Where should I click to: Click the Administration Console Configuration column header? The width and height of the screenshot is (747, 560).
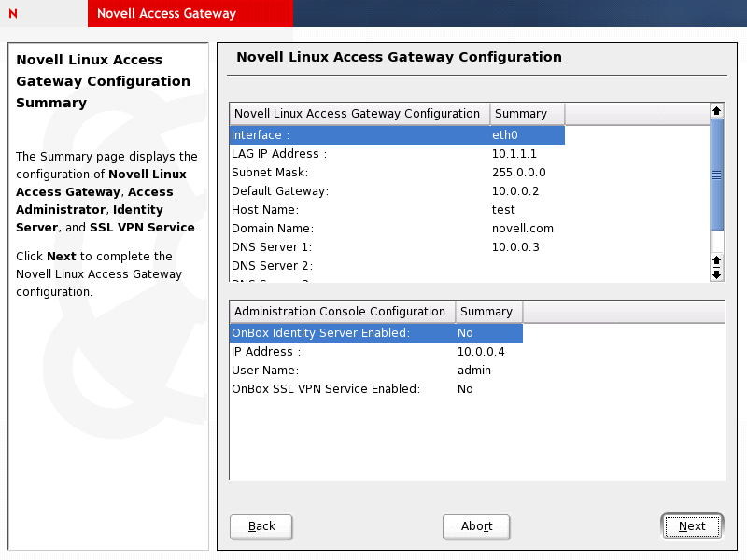[x=342, y=312]
